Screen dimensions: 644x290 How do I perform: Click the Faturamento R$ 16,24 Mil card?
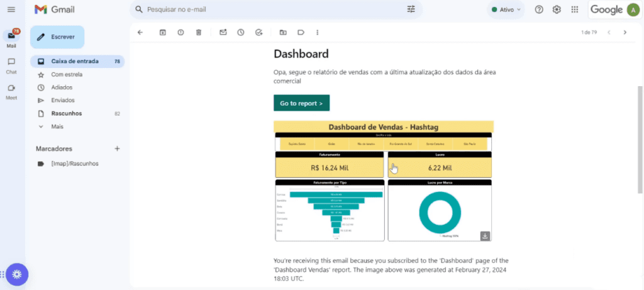point(330,164)
